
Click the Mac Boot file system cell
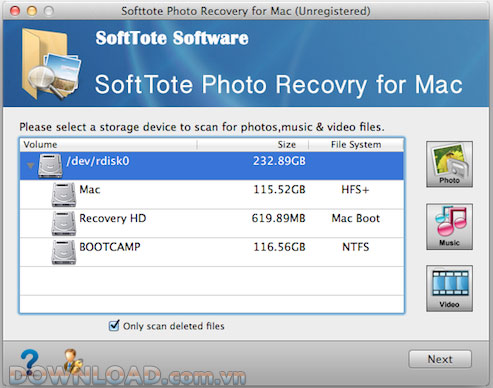click(356, 218)
